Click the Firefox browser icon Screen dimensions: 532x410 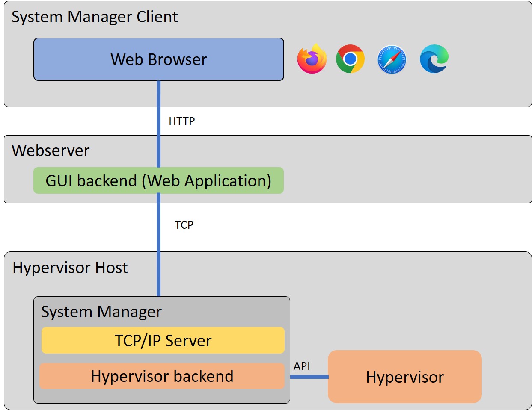click(312, 59)
